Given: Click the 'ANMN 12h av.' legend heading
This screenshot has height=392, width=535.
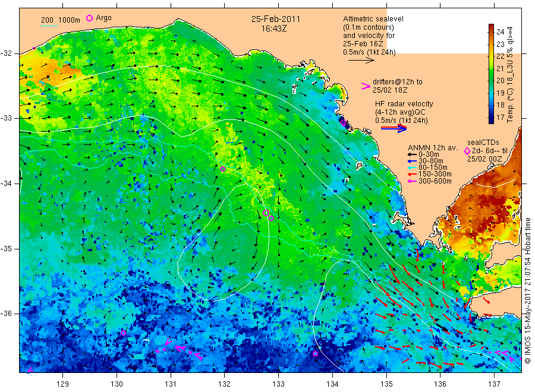Looking at the screenshot, I should point(432,148).
